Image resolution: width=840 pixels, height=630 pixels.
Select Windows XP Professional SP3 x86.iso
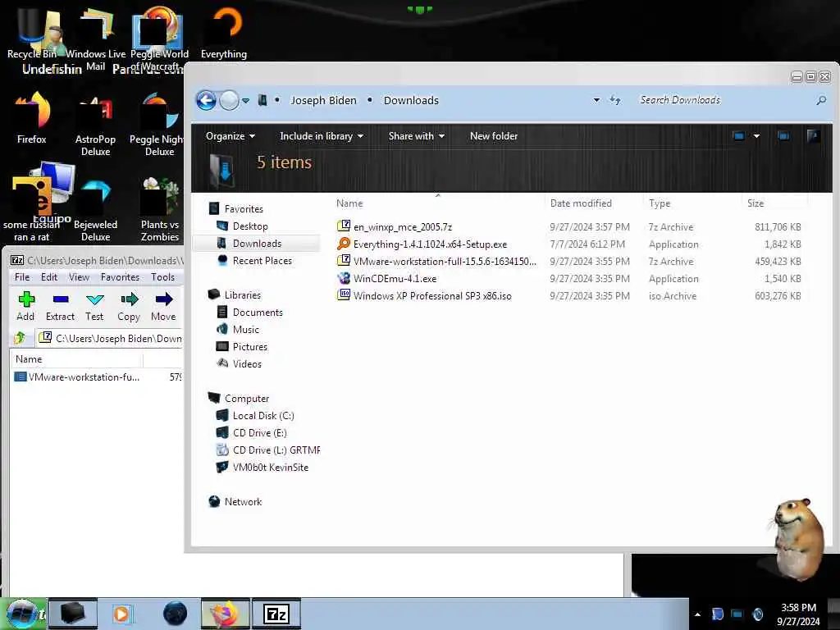(x=432, y=295)
